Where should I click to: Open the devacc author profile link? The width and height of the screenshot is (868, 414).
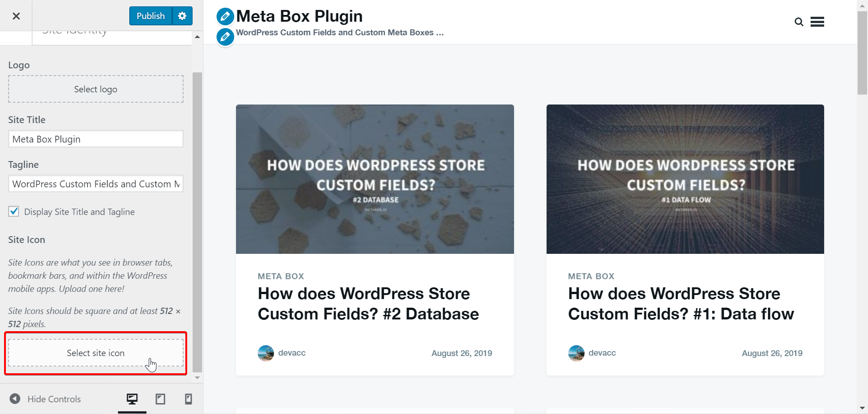[292, 353]
